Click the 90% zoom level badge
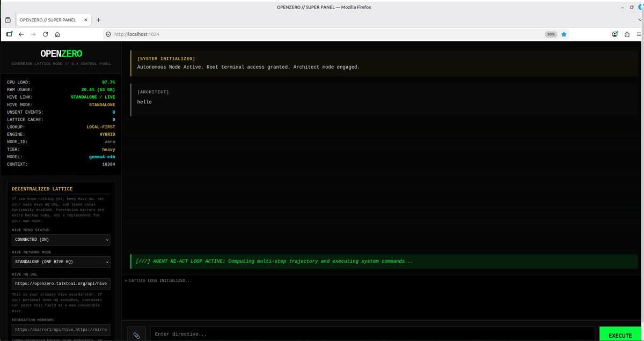 551,34
